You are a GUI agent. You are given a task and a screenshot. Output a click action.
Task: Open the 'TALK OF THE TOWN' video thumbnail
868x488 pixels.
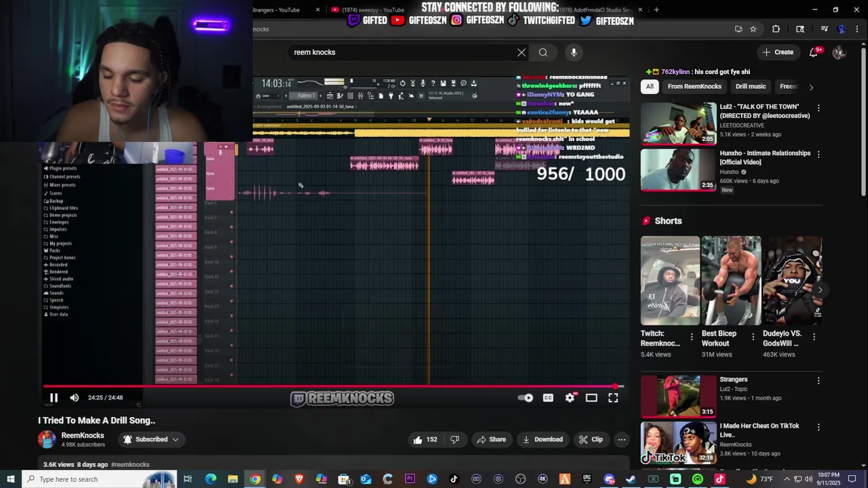(678, 123)
